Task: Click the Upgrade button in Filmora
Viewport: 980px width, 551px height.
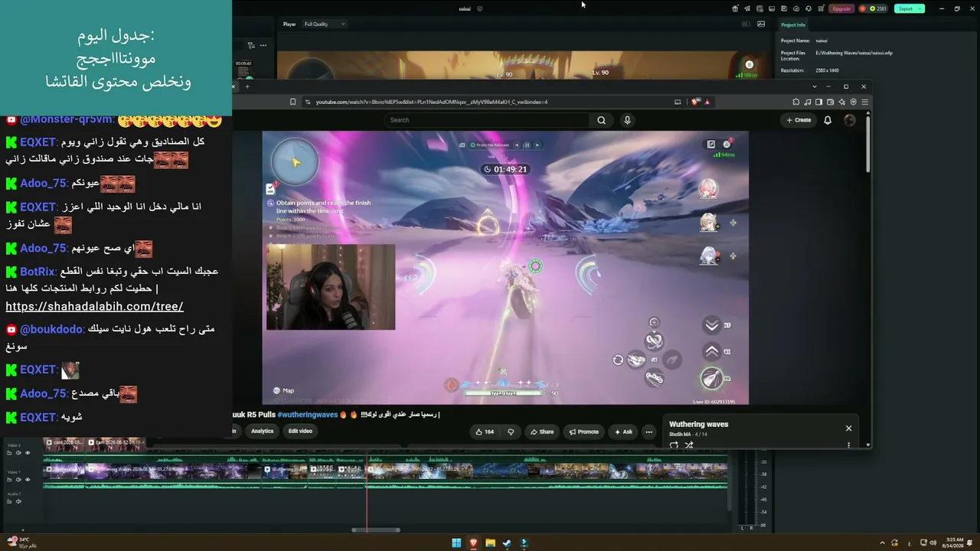Action: click(841, 8)
